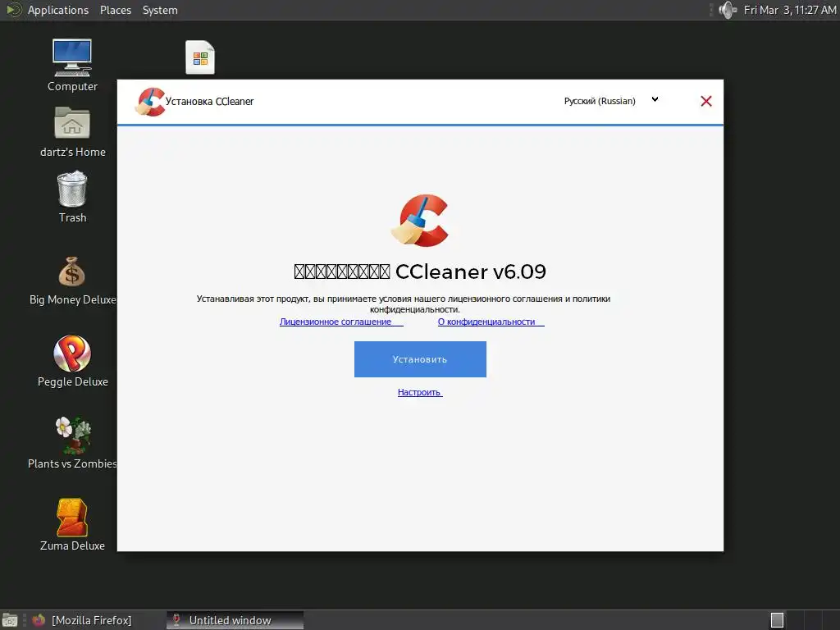Switch to the Untitled window taskbar entry
The image size is (840, 630).
235,620
